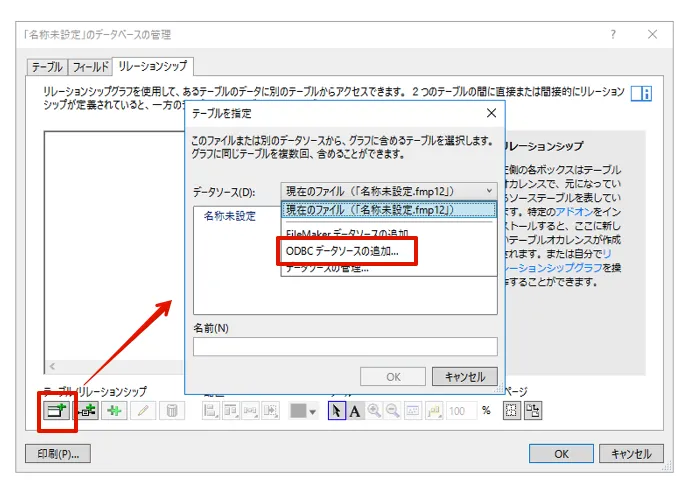Screen dimensions: 699x495
Task: Click the question mark help button
Action: 613,34
